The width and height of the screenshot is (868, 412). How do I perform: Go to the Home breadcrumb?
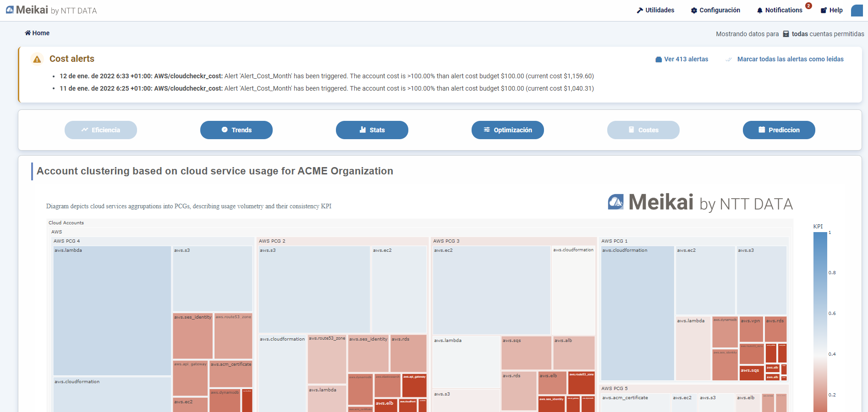pyautogui.click(x=37, y=33)
